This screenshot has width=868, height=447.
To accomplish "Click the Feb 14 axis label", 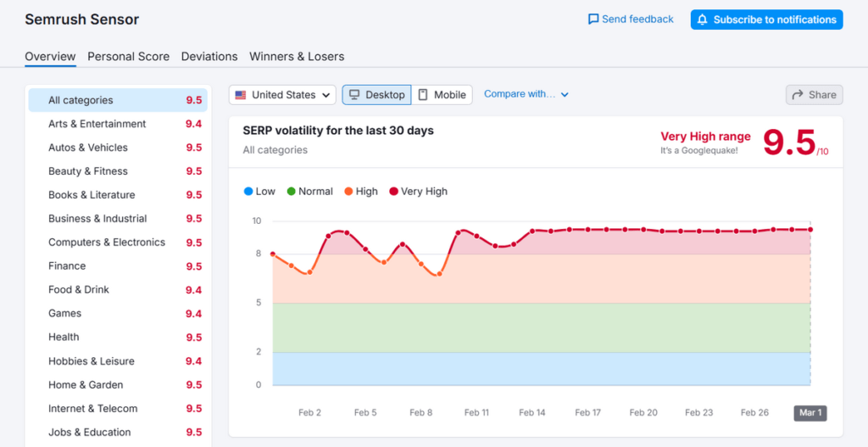I will coord(532,413).
